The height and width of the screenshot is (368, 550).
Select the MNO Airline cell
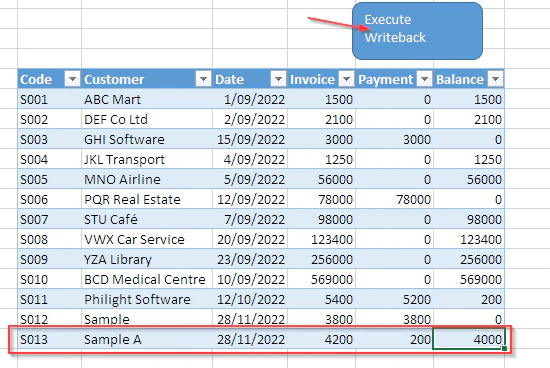click(x=147, y=179)
